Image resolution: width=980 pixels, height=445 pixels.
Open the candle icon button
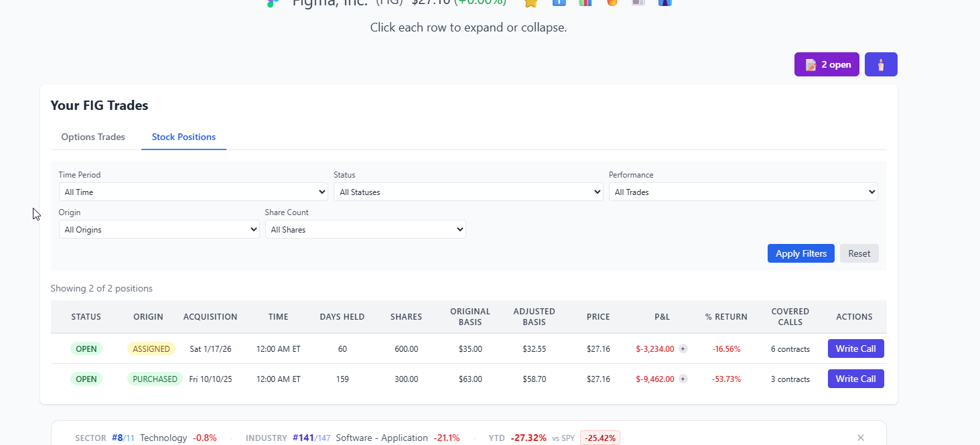881,64
